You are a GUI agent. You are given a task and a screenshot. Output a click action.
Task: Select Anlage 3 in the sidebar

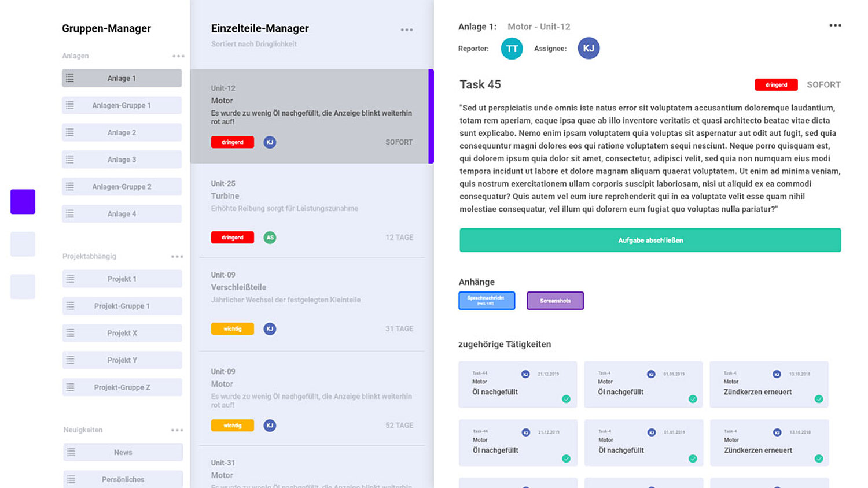(122, 160)
